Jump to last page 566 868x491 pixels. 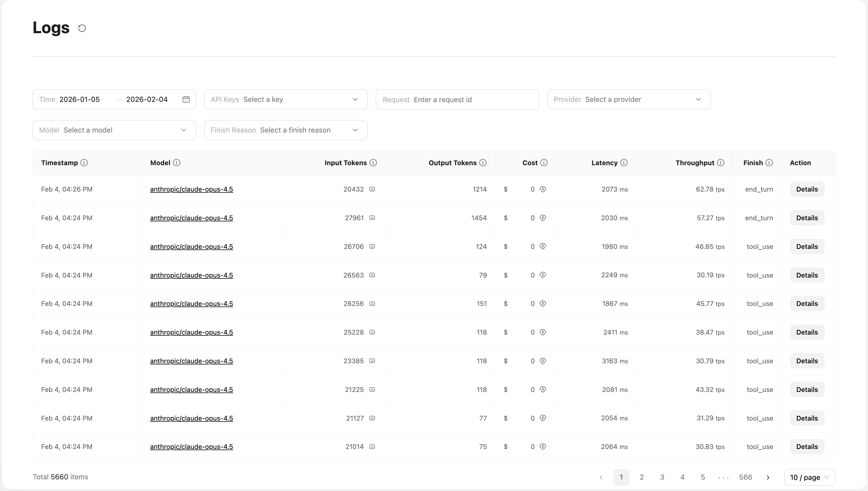point(745,477)
